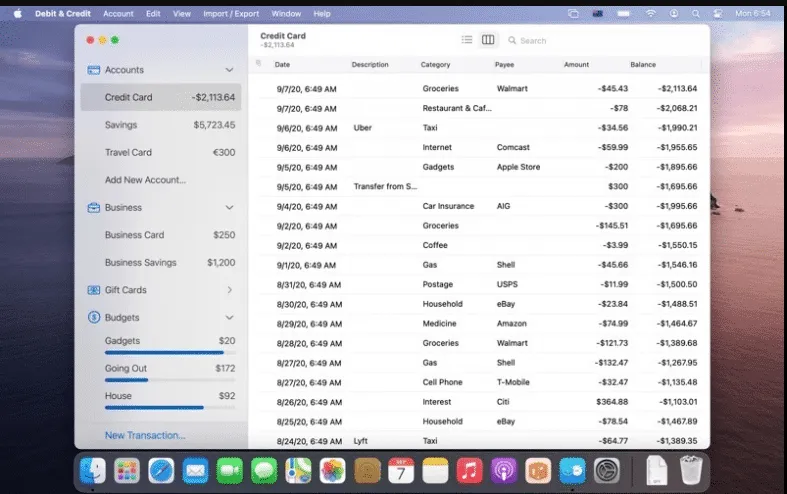The width and height of the screenshot is (787, 494).
Task: Click Add New Account in sidebar
Action: (145, 180)
